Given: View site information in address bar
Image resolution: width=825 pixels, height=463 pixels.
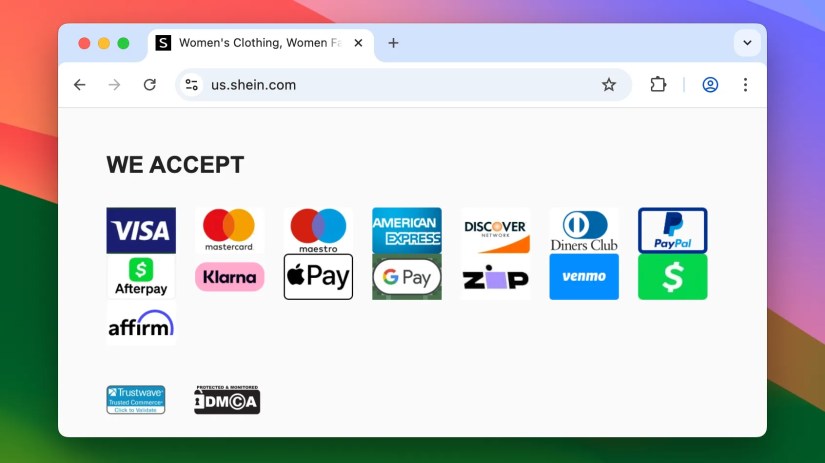Looking at the screenshot, I should [x=192, y=85].
